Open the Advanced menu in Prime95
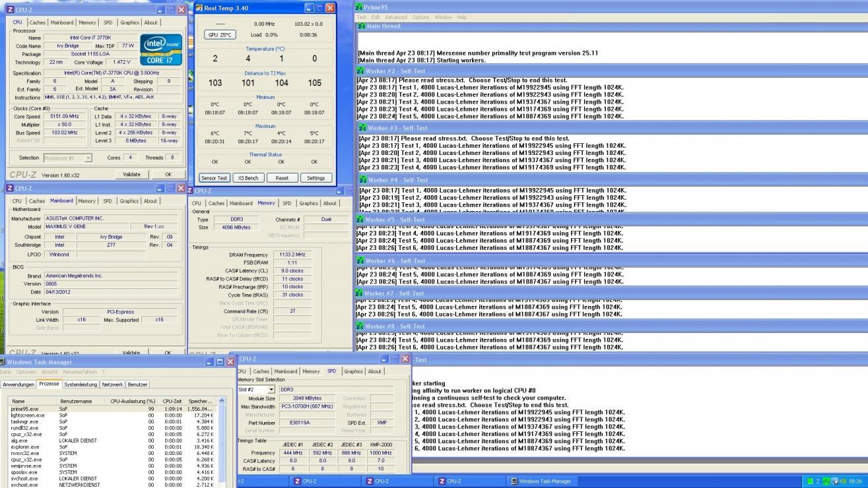Viewport: 868px width, 488px height. pyautogui.click(x=396, y=17)
